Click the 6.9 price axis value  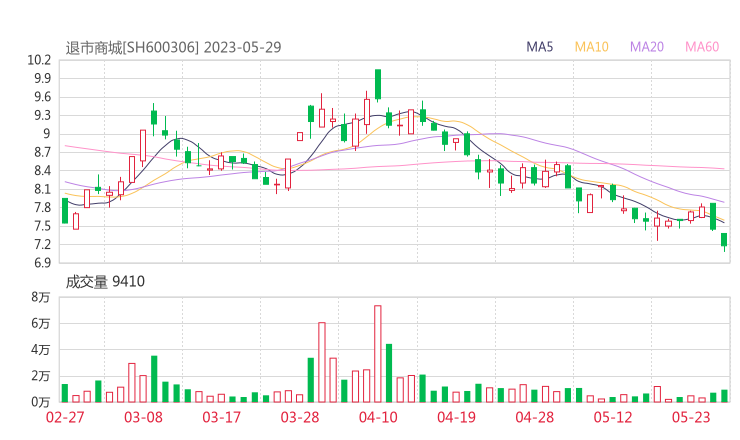click(x=42, y=262)
